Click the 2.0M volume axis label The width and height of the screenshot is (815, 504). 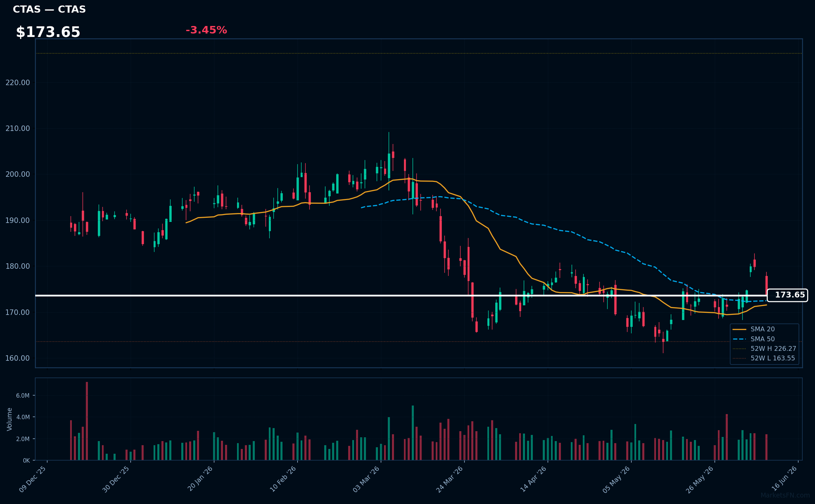click(23, 439)
